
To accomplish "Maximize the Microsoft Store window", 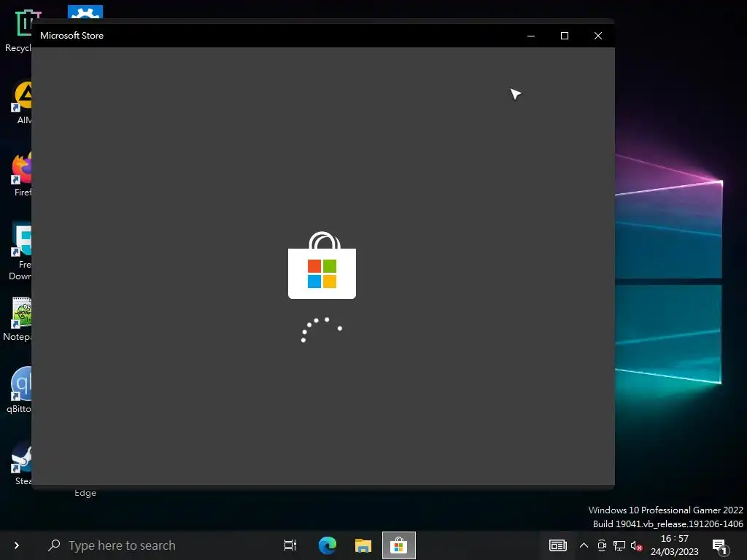I will [x=565, y=36].
